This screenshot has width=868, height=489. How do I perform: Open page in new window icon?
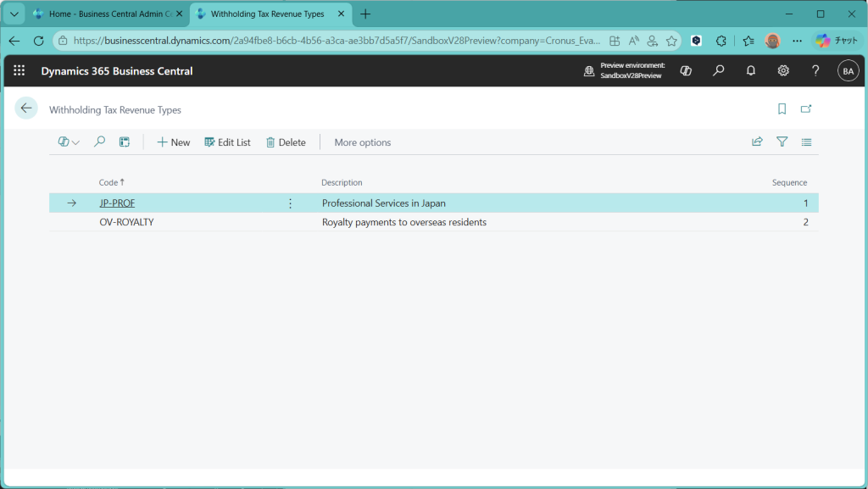coord(806,109)
